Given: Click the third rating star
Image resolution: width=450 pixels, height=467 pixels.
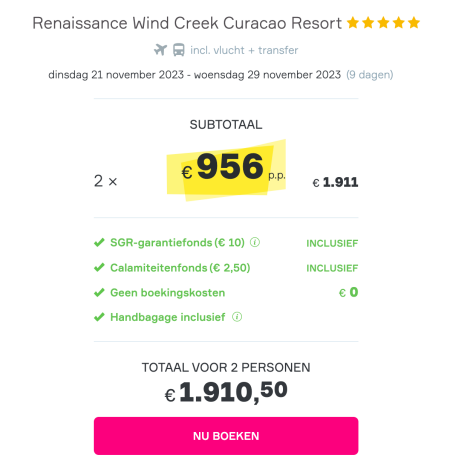Looking at the screenshot, I should point(383,23).
